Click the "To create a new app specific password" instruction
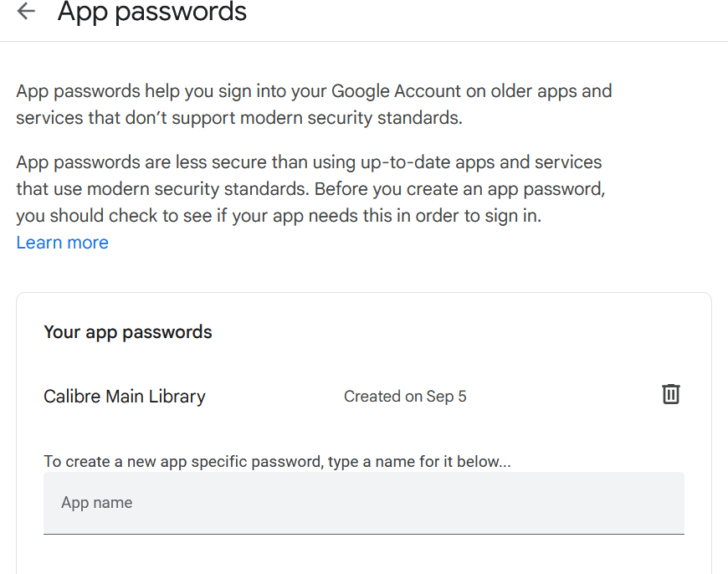This screenshot has width=728, height=574. tap(277, 461)
